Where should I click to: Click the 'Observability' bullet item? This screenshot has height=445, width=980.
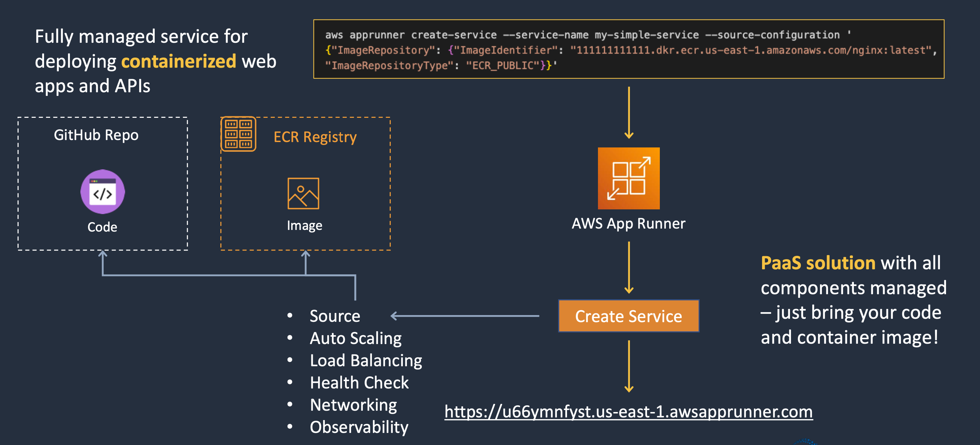click(359, 427)
